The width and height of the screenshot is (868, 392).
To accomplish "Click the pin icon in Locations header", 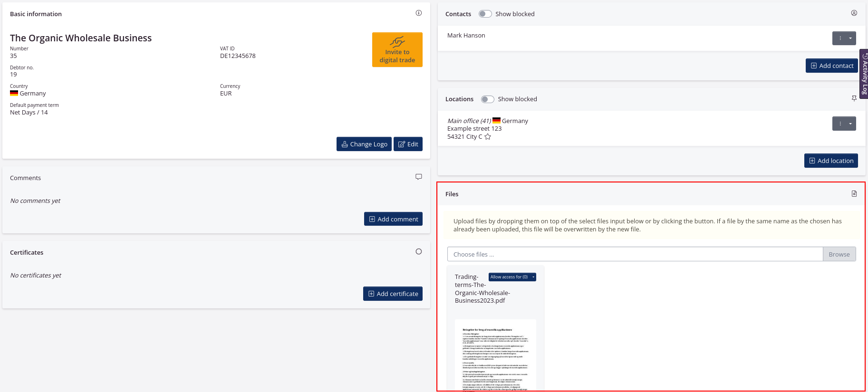I will [x=854, y=98].
